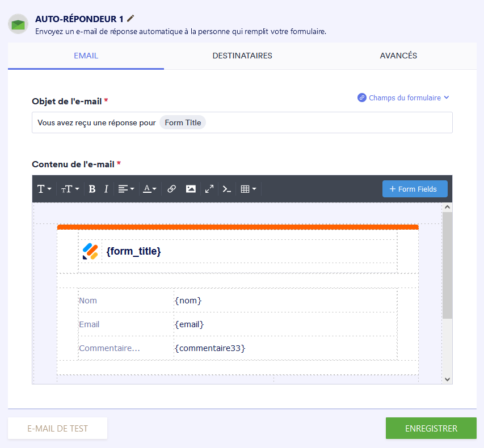
Task: Click the Enregistrer button
Action: pyautogui.click(x=431, y=428)
